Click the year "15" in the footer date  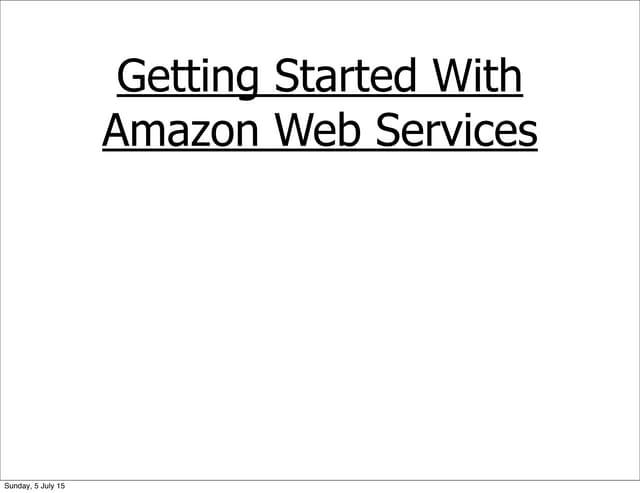[62, 486]
